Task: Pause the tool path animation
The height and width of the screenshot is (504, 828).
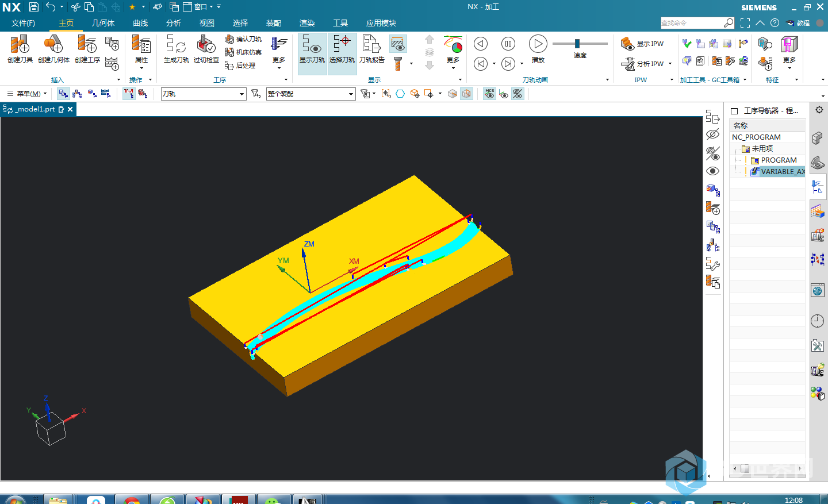Action: [x=508, y=44]
